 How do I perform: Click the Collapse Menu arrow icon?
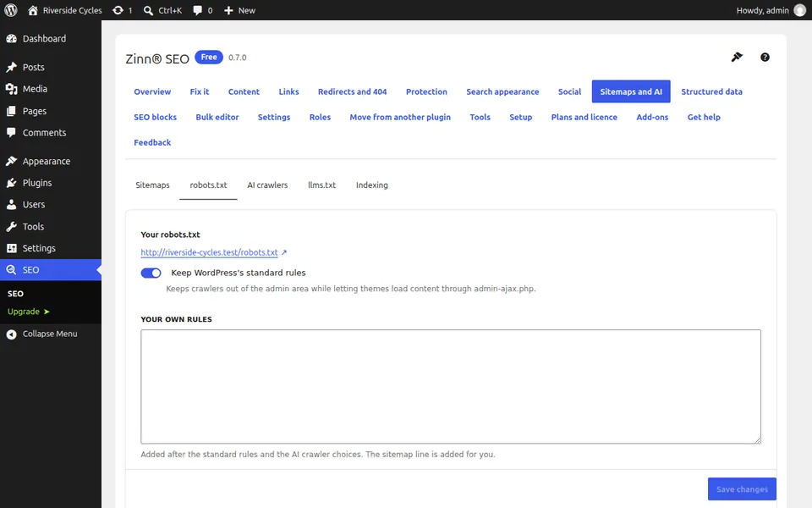tap(11, 334)
